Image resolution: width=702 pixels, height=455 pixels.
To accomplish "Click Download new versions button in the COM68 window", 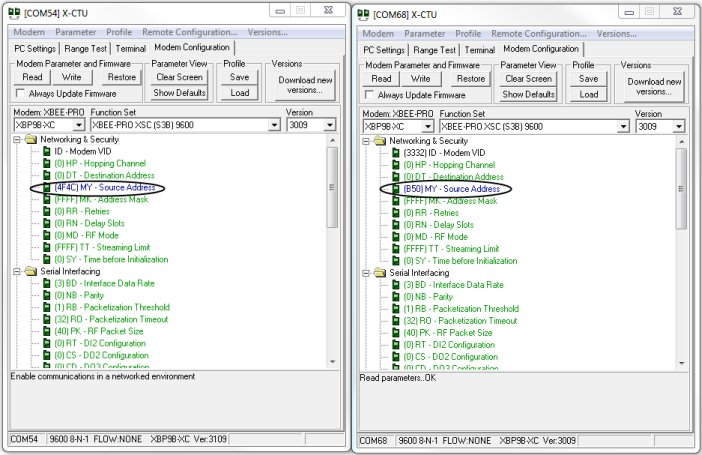I will click(x=655, y=85).
